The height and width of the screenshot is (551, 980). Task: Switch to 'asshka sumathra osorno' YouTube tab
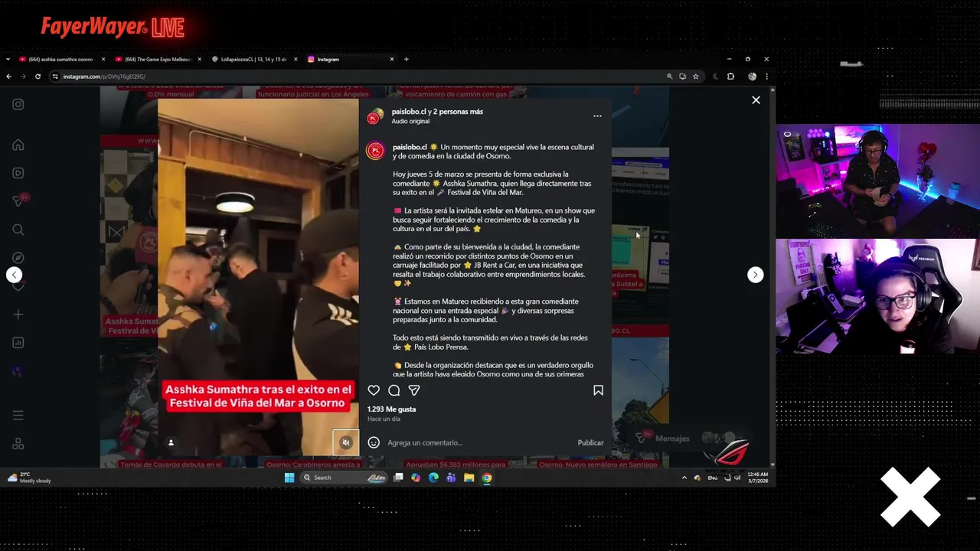coord(61,59)
